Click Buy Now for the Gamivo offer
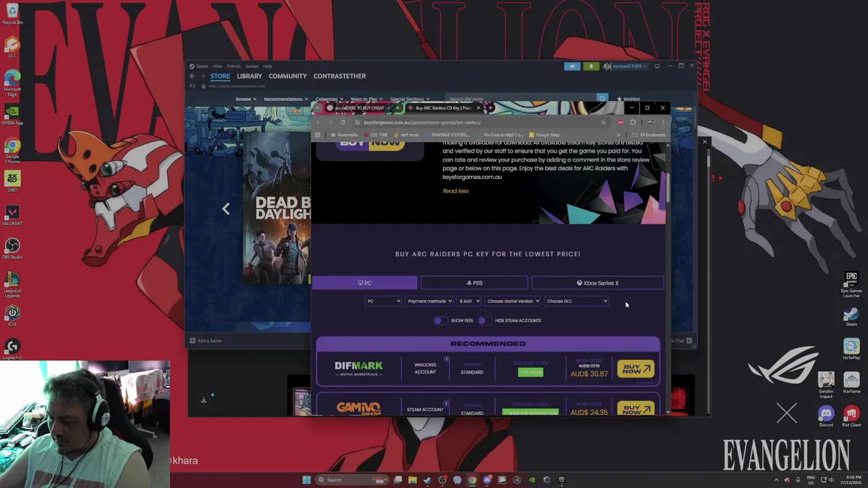Viewport: 868px width, 488px height. (635, 409)
